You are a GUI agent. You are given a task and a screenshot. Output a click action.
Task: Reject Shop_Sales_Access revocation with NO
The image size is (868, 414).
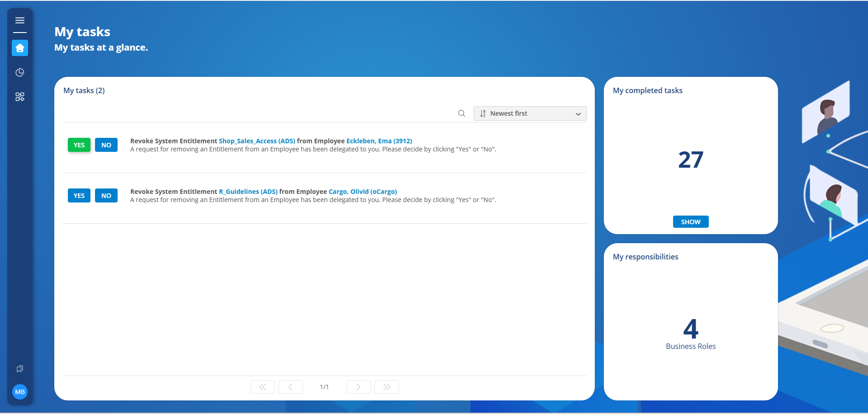click(106, 145)
